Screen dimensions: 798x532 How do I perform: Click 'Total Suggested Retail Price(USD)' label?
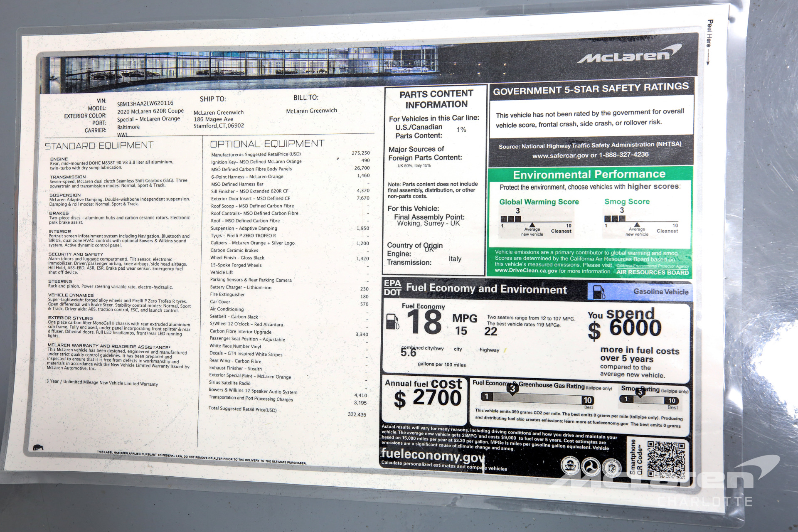click(242, 409)
